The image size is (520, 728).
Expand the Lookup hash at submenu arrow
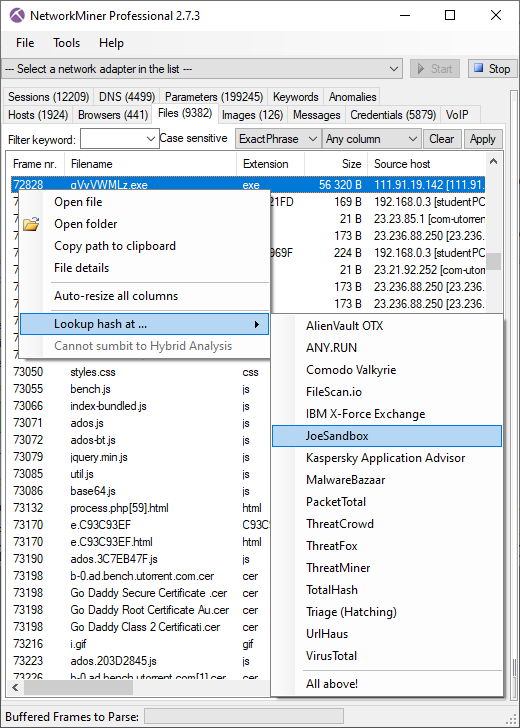pyautogui.click(x=256, y=324)
